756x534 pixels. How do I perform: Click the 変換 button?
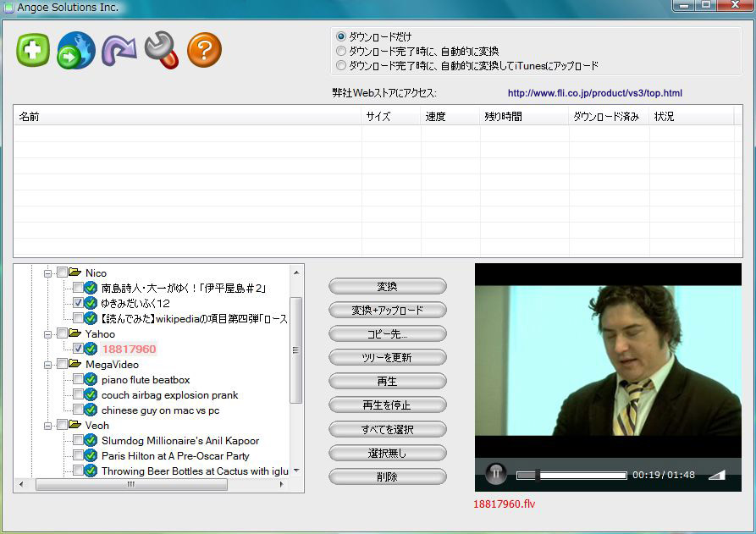387,286
